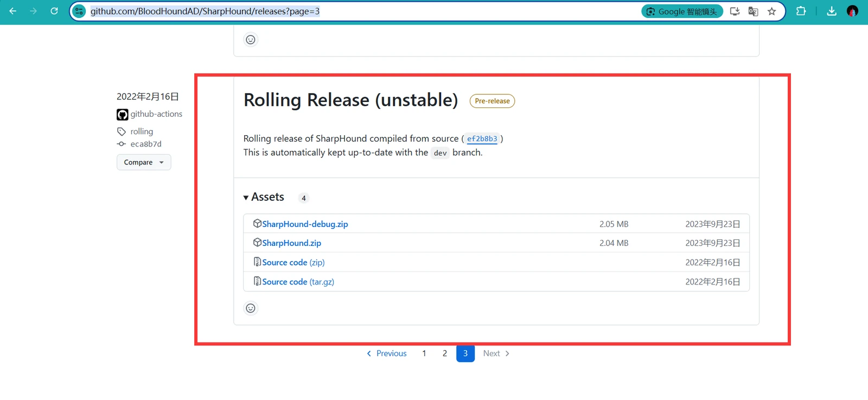Image resolution: width=868 pixels, height=400 pixels.
Task: Click the commit icon beside eca8b7d
Action: [x=122, y=144]
